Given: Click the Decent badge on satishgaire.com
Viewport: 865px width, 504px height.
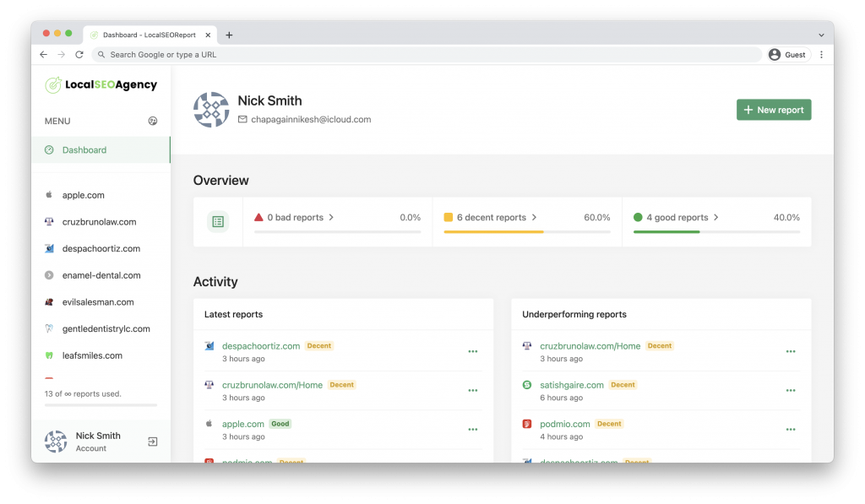Looking at the screenshot, I should tap(623, 385).
